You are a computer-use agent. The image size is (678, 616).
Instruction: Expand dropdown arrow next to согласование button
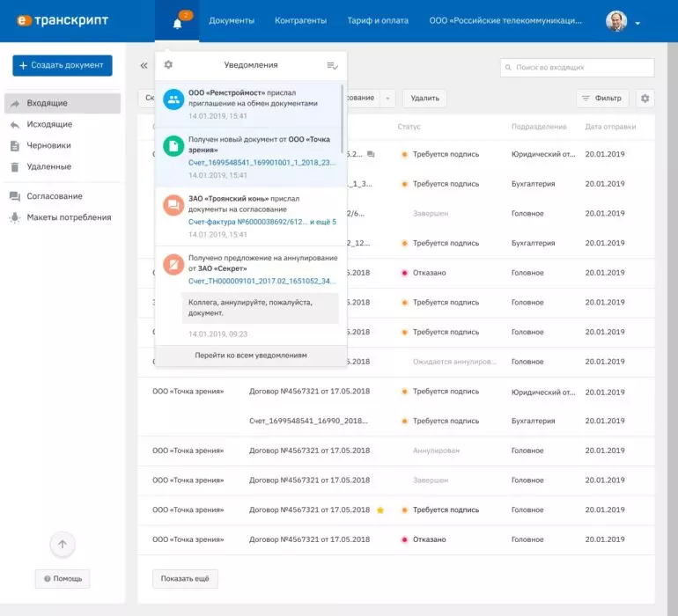tap(387, 99)
